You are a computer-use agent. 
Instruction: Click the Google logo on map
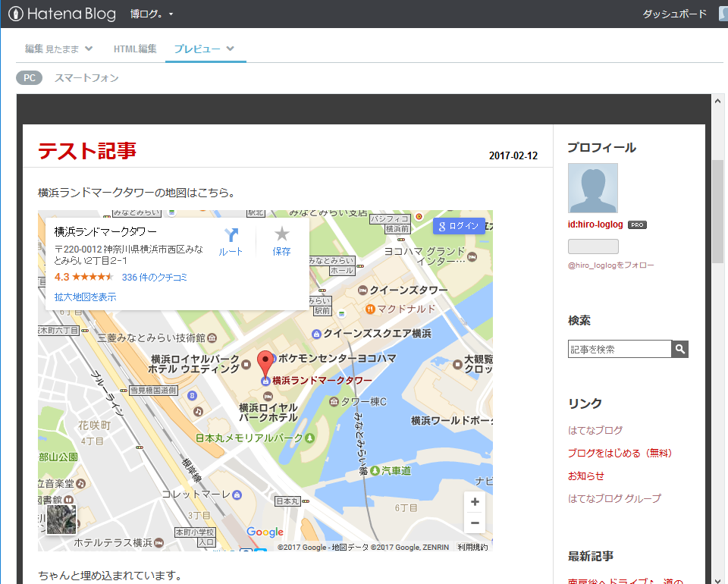(x=265, y=532)
